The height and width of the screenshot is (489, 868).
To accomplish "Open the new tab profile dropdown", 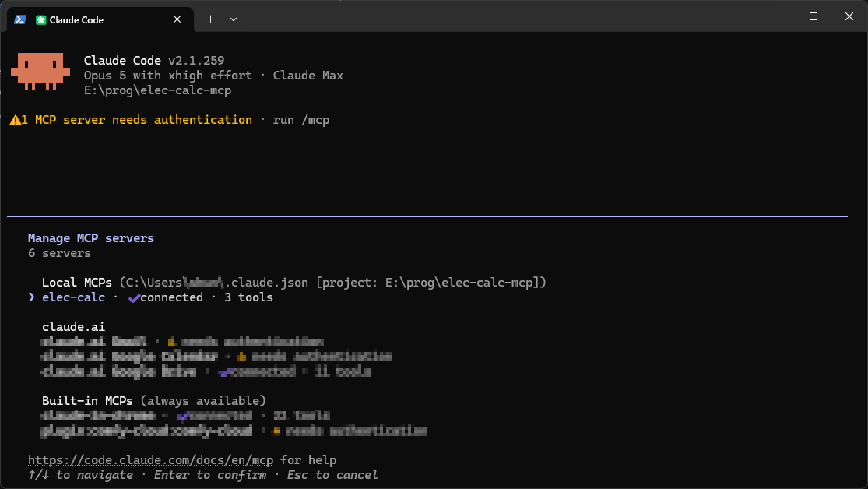I will tap(234, 19).
